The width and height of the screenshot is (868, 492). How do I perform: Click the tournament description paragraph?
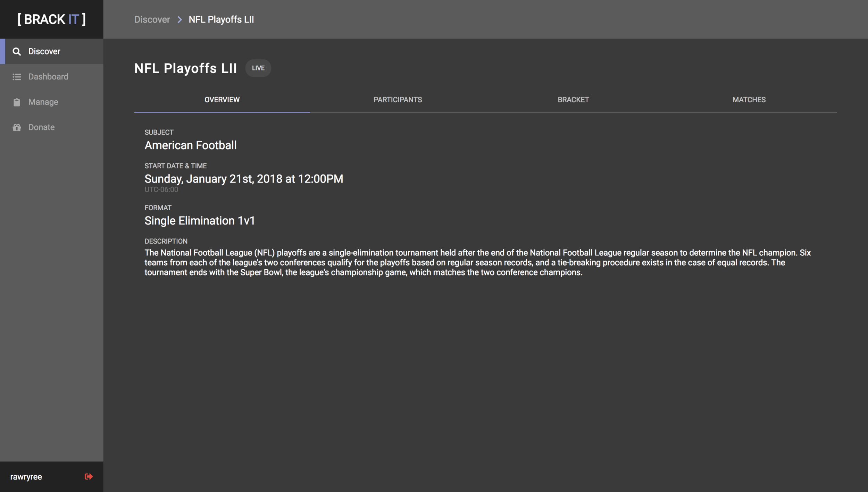pyautogui.click(x=477, y=262)
